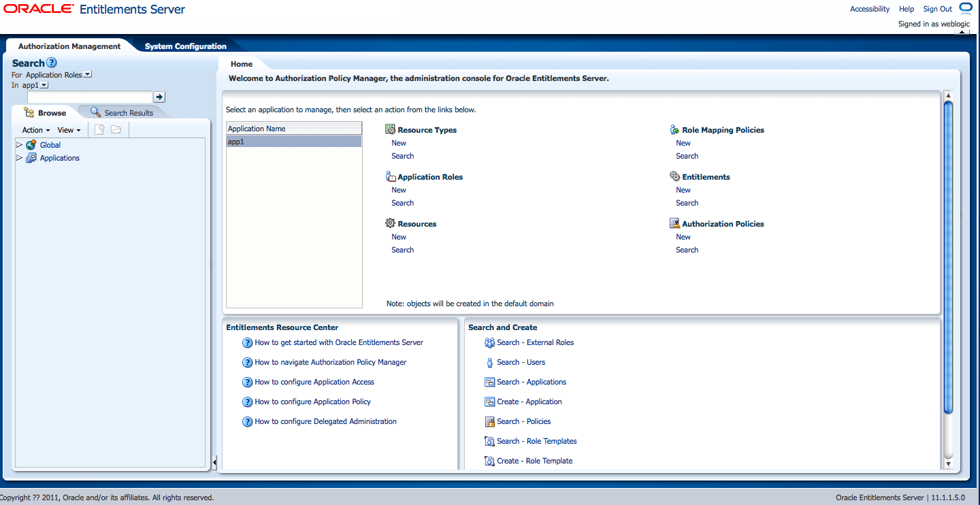Viewport: 980px width, 505px height.
Task: Click the scrollbar down arrow
Action: click(x=949, y=463)
